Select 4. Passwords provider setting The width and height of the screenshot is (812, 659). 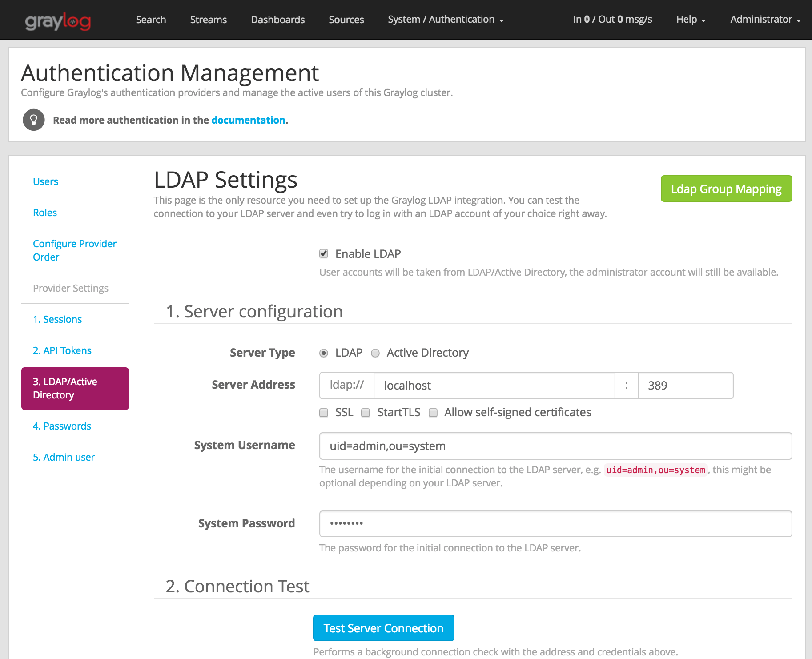pos(62,426)
